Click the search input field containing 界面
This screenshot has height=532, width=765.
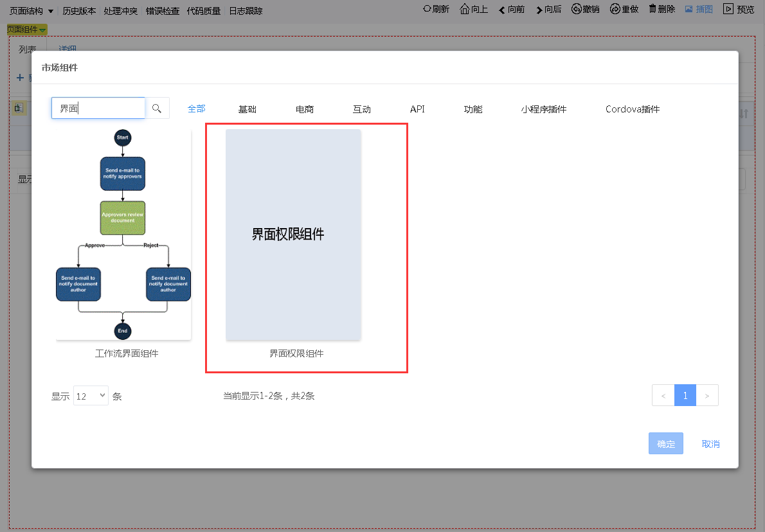point(98,109)
